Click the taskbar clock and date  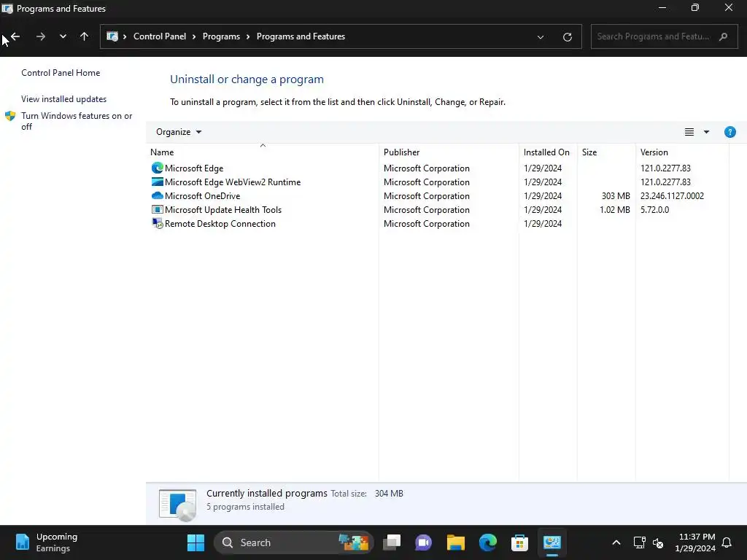[695, 542]
